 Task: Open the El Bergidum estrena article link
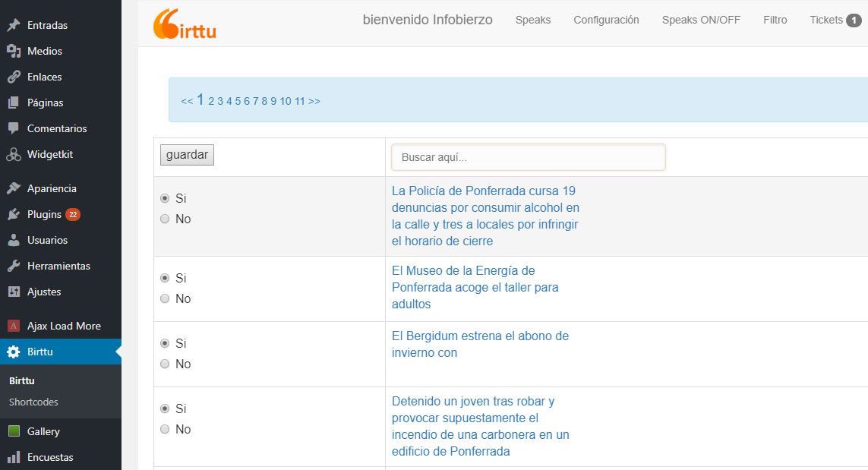(x=480, y=344)
